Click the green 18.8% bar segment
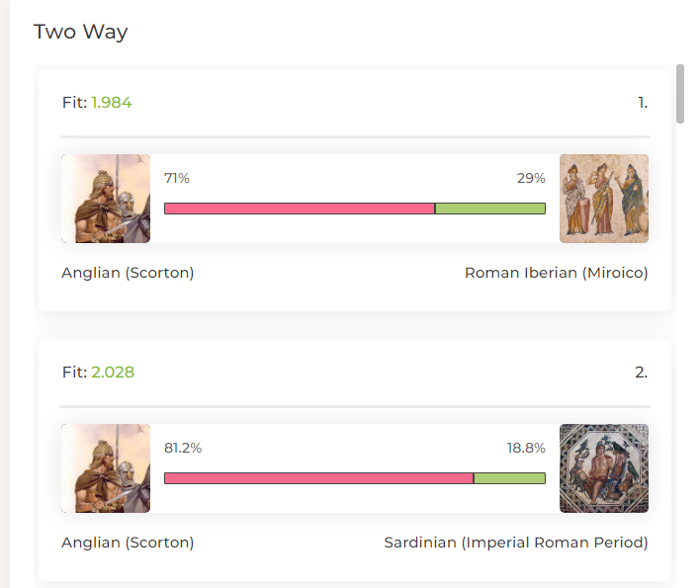This screenshot has height=588, width=700. (509, 478)
